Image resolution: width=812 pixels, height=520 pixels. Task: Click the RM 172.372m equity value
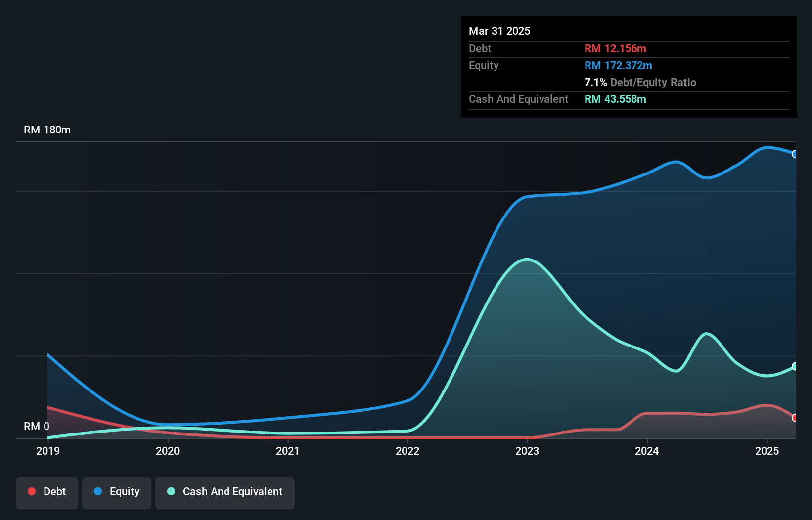[x=618, y=65]
